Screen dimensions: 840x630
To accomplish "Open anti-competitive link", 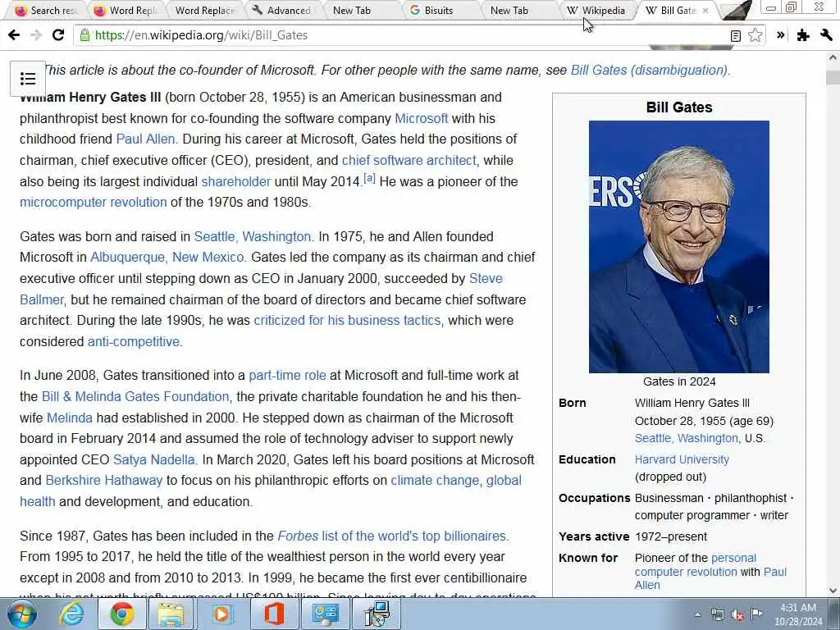I will click(134, 342).
